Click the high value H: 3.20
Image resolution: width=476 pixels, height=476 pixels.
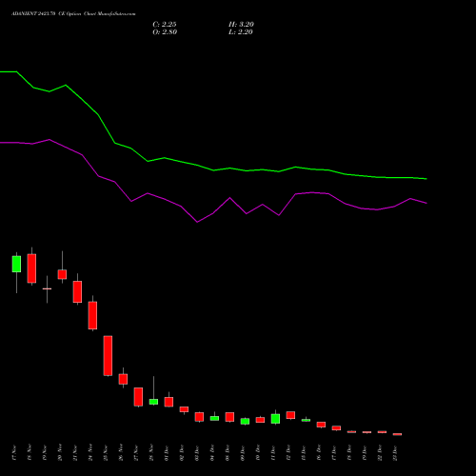click(241, 25)
